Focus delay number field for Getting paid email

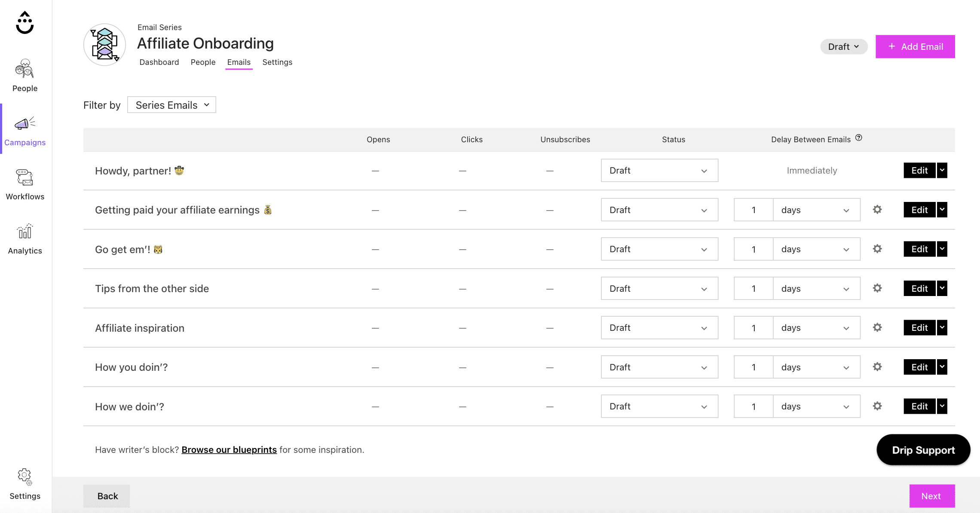[753, 210]
